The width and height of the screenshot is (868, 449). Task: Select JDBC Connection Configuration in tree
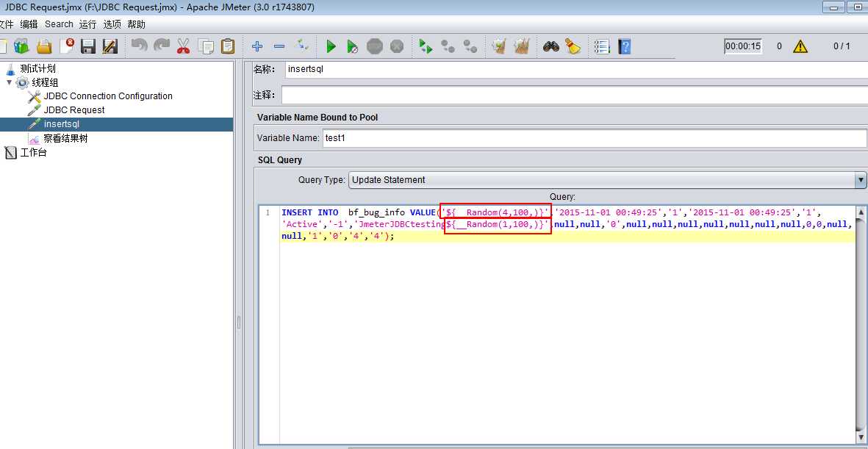[x=108, y=96]
